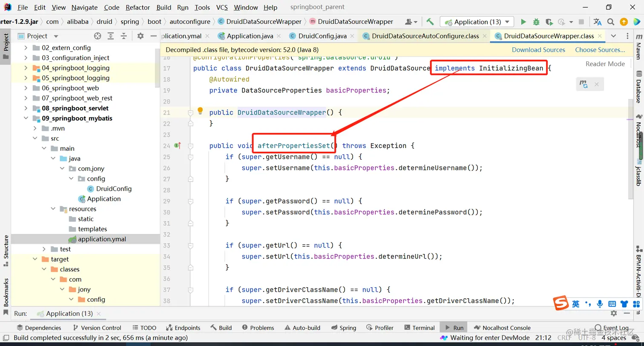Collapse all nodes in Project panel
Viewport: 644px width, 346px height.
point(124,36)
